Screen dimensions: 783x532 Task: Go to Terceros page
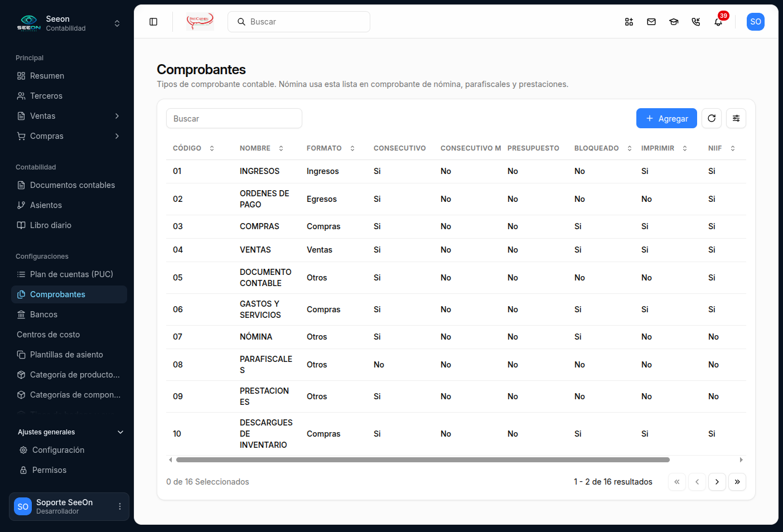69,96
